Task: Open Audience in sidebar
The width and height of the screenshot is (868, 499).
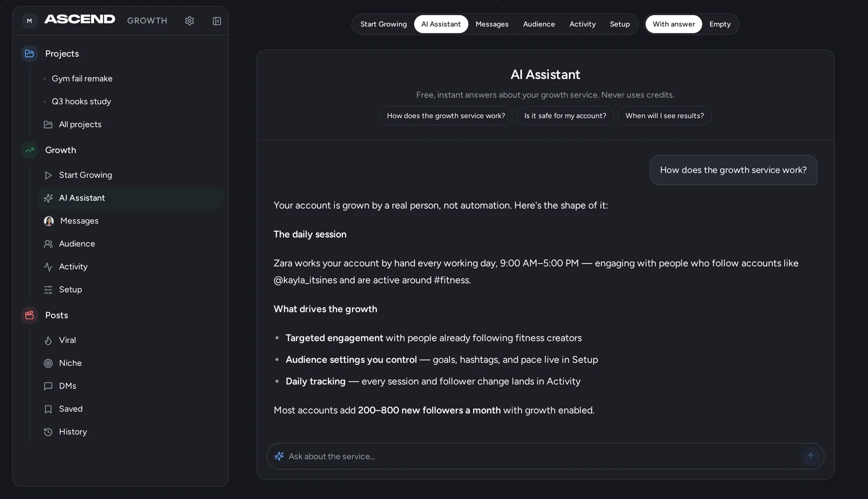Action: coord(131,244)
